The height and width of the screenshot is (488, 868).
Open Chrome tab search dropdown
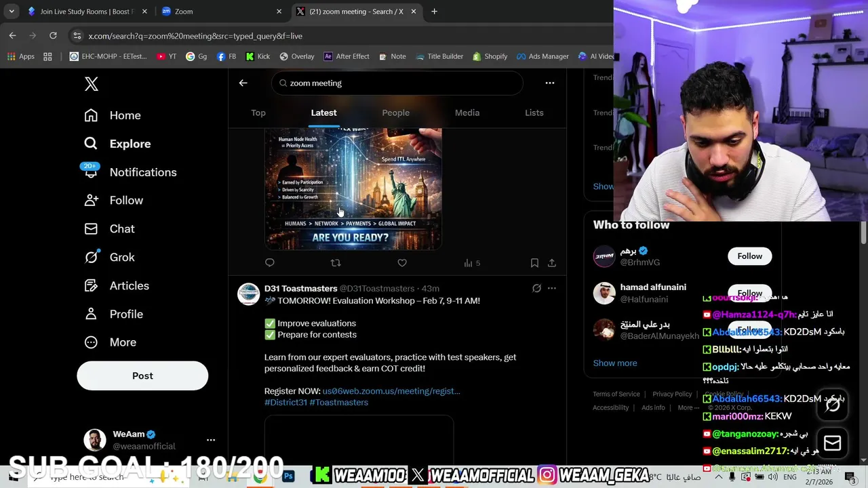point(12,12)
